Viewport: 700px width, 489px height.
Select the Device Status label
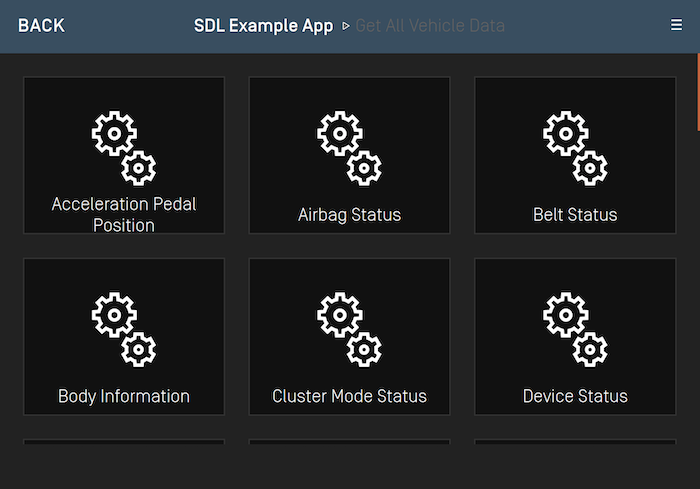(575, 396)
